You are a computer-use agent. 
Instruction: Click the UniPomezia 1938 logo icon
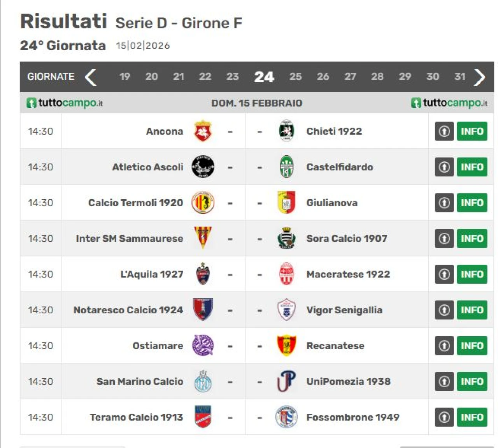click(286, 381)
